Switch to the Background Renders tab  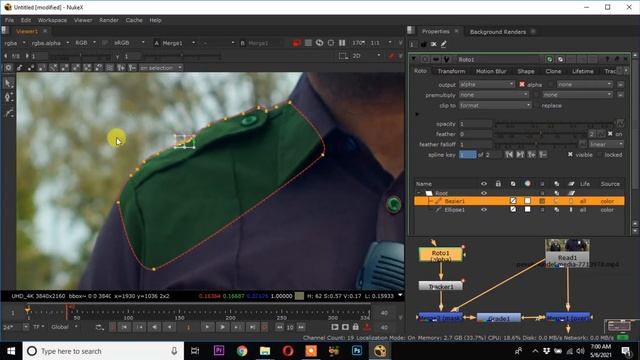498,32
